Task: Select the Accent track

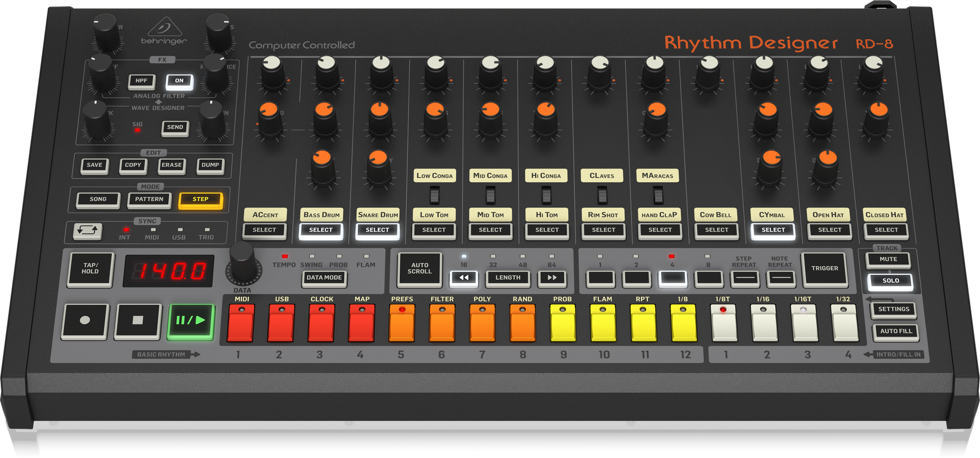Action: pos(265,230)
